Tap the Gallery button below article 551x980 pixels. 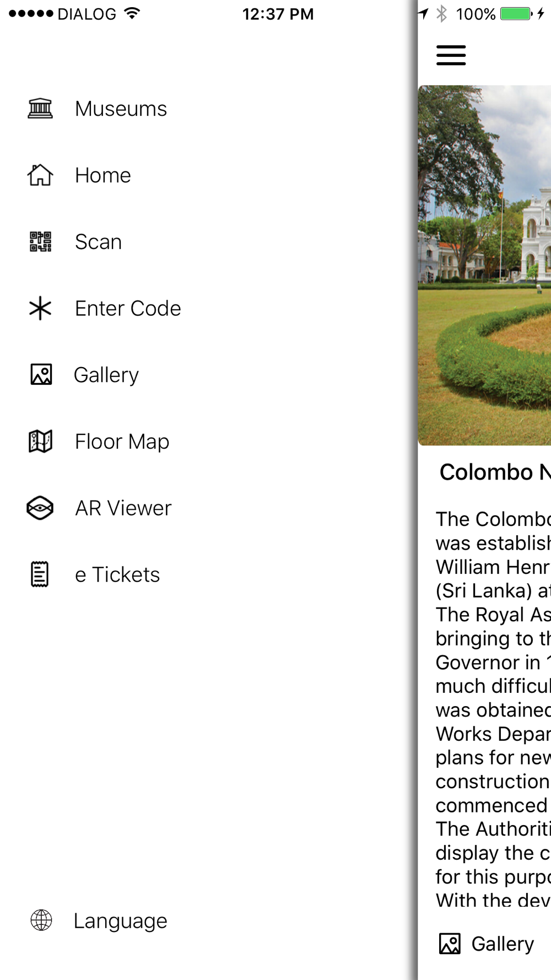487,944
